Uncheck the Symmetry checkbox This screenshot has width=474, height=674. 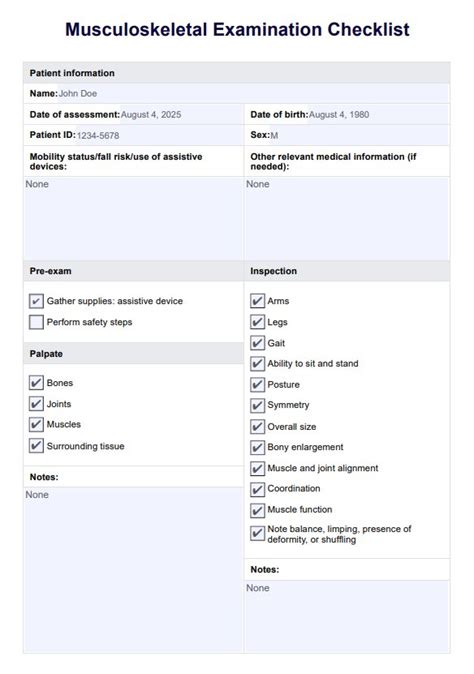(x=257, y=405)
